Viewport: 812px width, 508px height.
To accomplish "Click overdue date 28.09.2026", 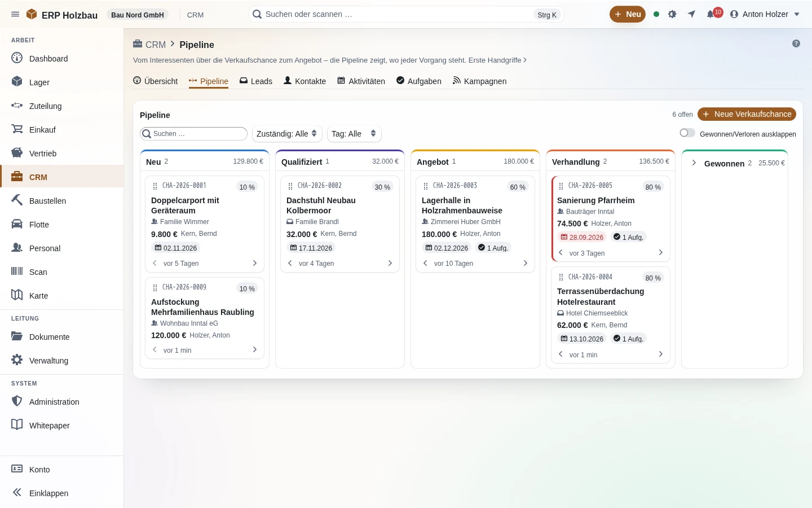I will 582,237.
